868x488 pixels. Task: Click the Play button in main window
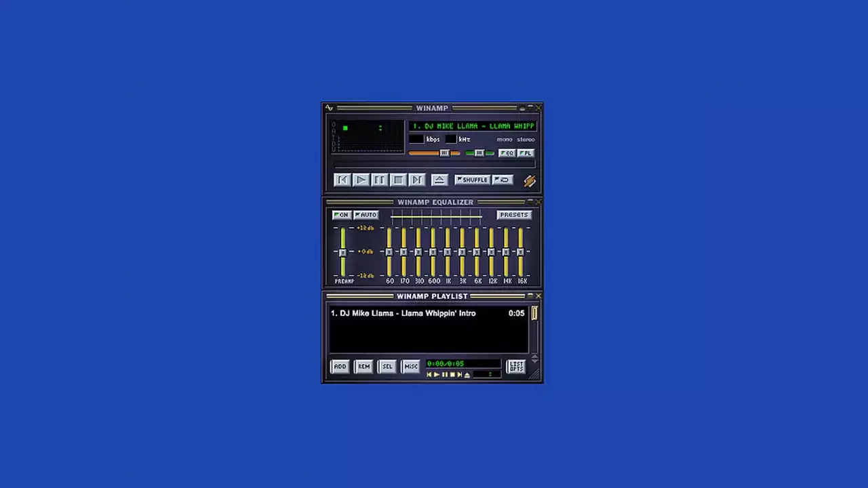(x=361, y=180)
